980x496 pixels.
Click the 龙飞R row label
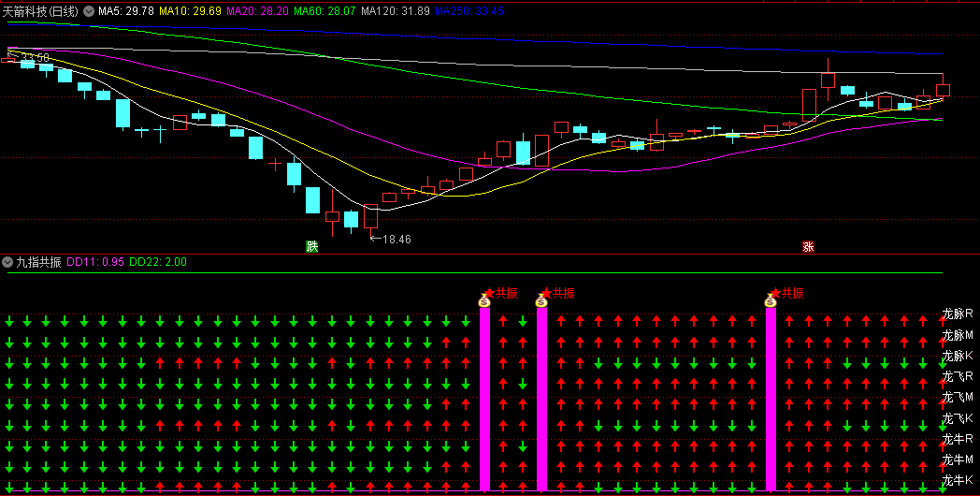pos(958,376)
